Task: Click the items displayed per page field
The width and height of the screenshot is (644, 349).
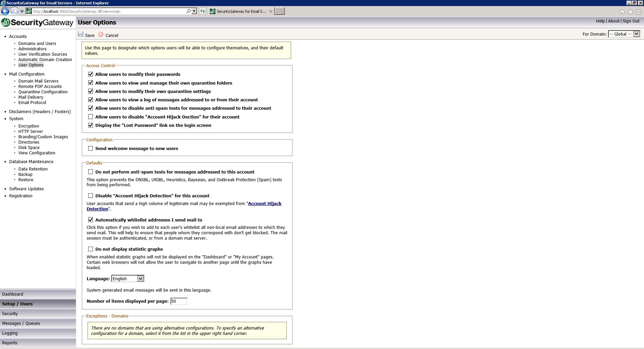Action: pyautogui.click(x=178, y=301)
